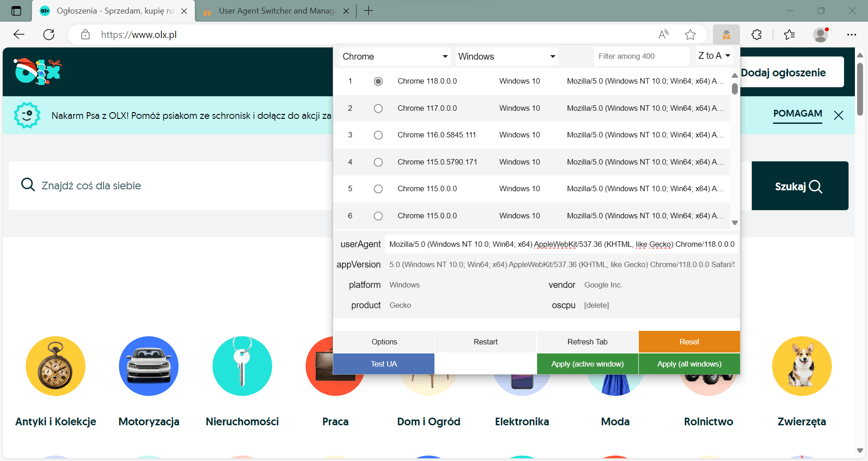868x461 pixels.
Task: Add page to favorites with star icon
Action: (690, 34)
